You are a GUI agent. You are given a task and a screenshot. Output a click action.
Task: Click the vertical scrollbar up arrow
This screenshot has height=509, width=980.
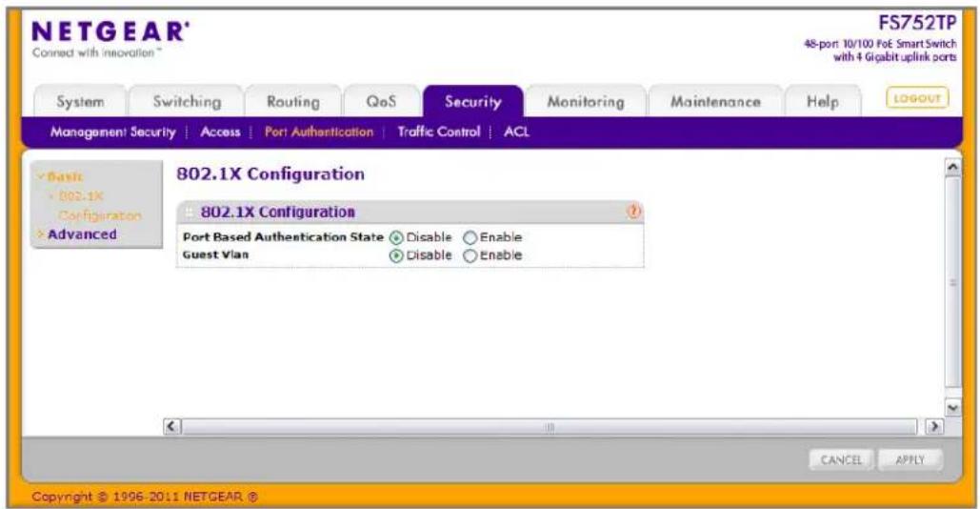pyautogui.click(x=952, y=167)
